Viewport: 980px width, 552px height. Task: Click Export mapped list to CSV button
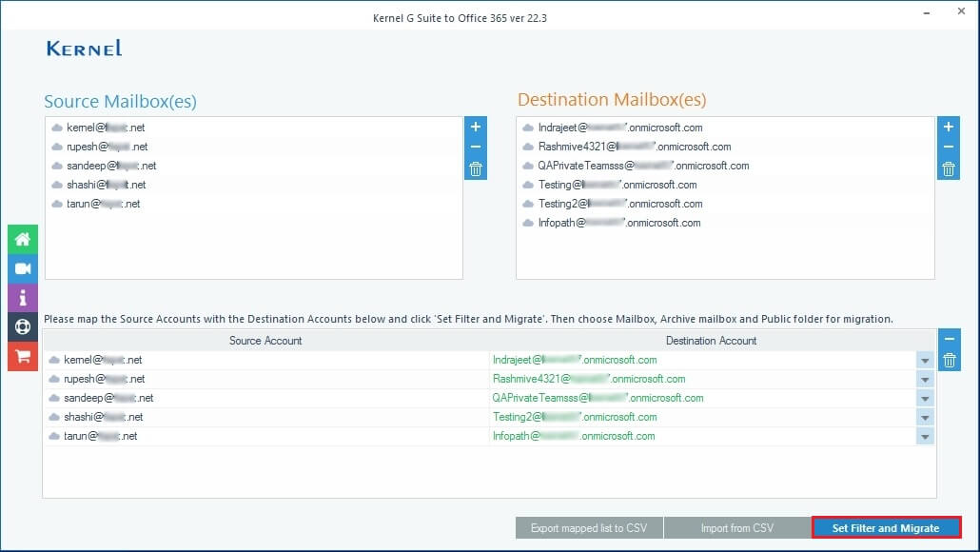tap(589, 528)
